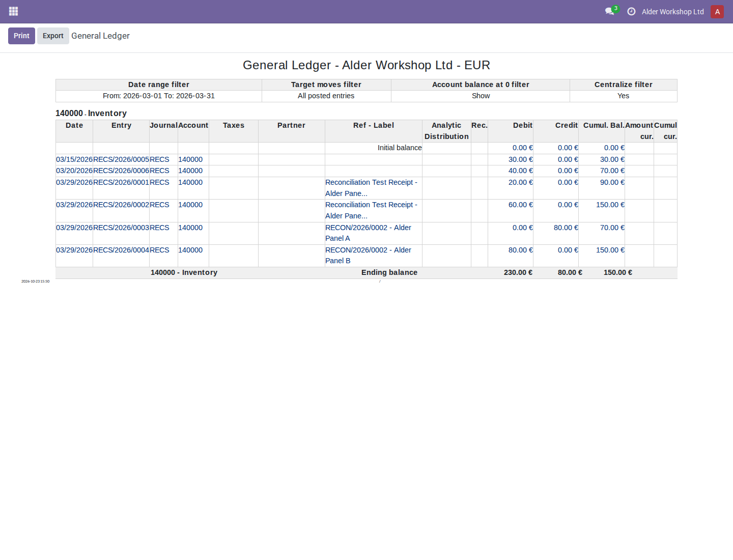Click the Export button
The width and height of the screenshot is (733, 560).
coord(53,36)
